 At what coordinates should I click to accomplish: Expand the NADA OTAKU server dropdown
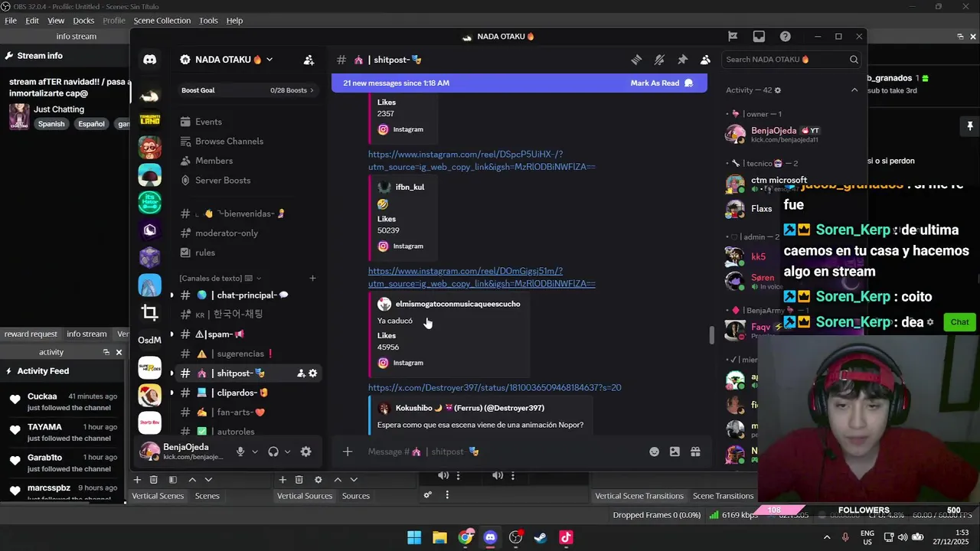269,60
